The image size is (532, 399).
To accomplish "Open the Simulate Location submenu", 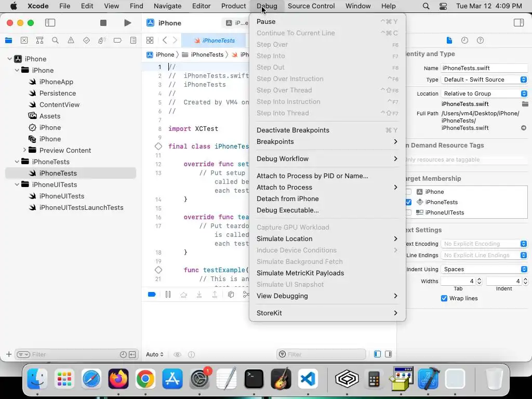I will click(x=327, y=239).
